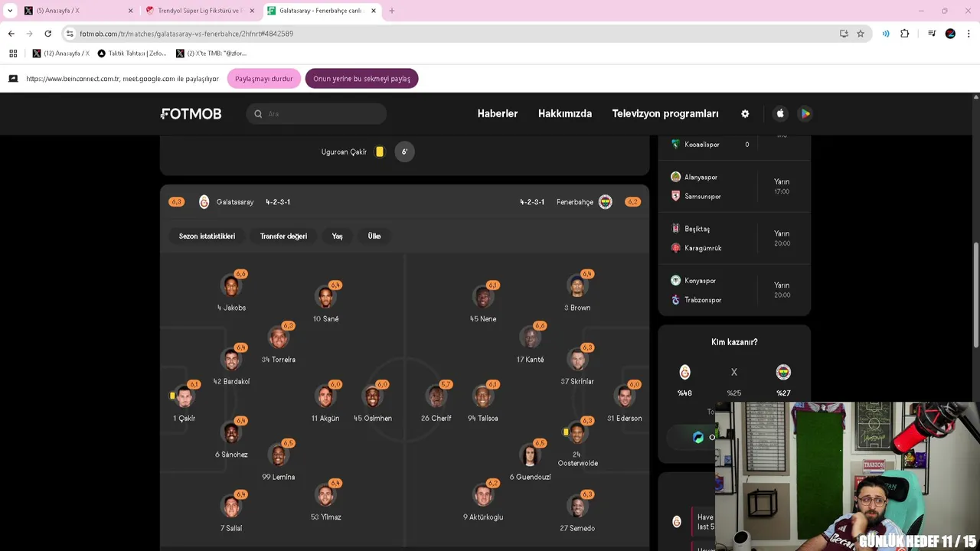
Task: Open the FotMob logo home link
Action: [191, 113]
